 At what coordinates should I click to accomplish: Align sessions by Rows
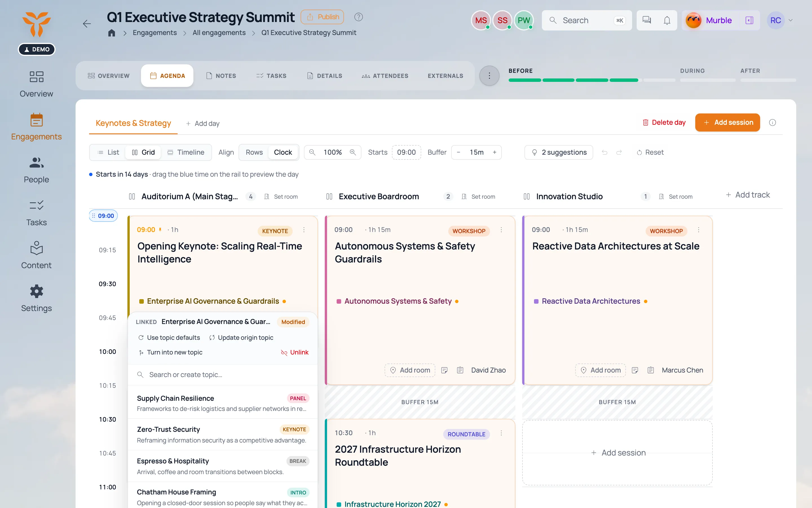coord(254,152)
